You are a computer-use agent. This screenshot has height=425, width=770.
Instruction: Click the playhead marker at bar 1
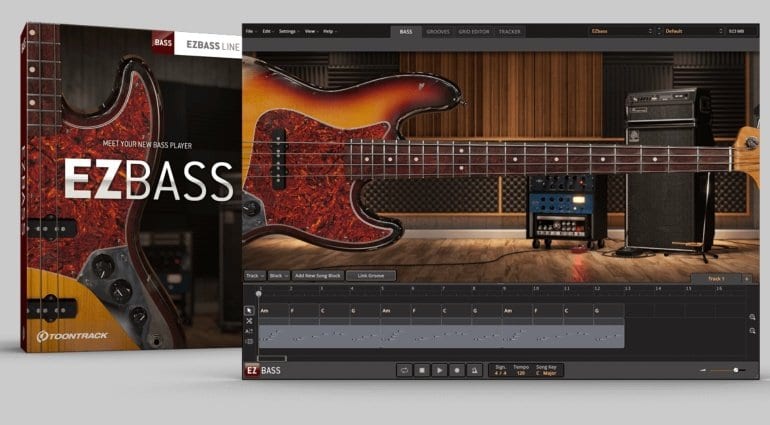259,294
